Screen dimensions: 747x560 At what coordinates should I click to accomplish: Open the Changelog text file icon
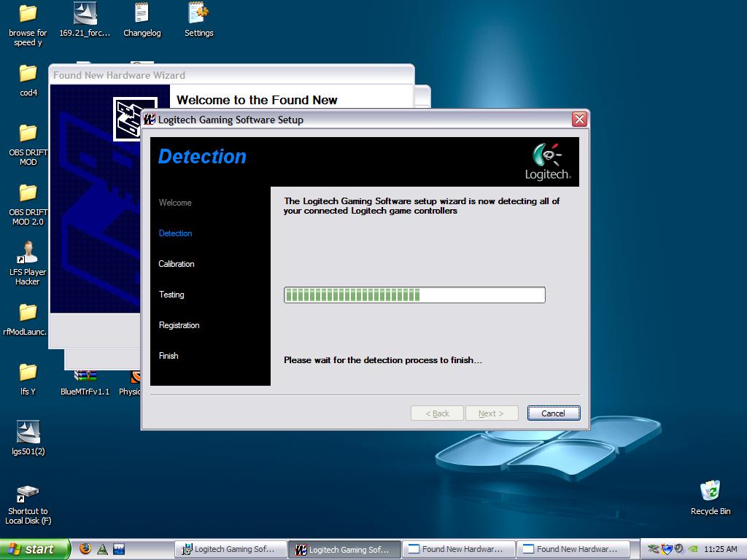click(142, 19)
